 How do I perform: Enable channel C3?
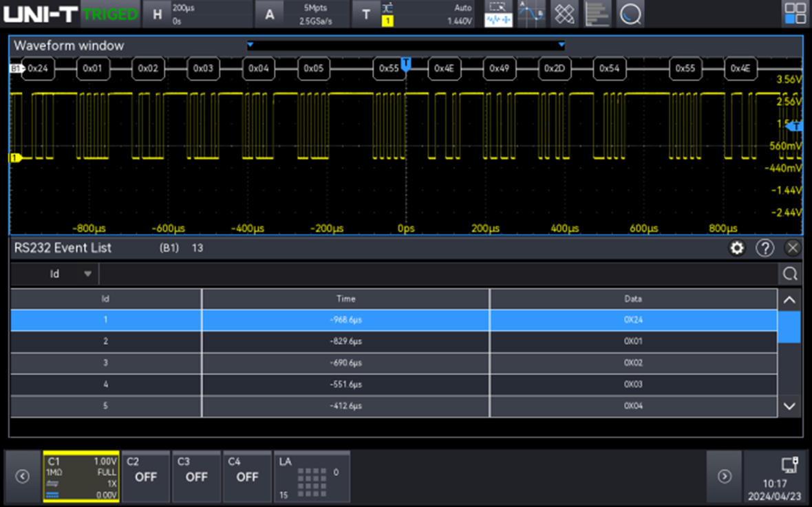tap(196, 475)
